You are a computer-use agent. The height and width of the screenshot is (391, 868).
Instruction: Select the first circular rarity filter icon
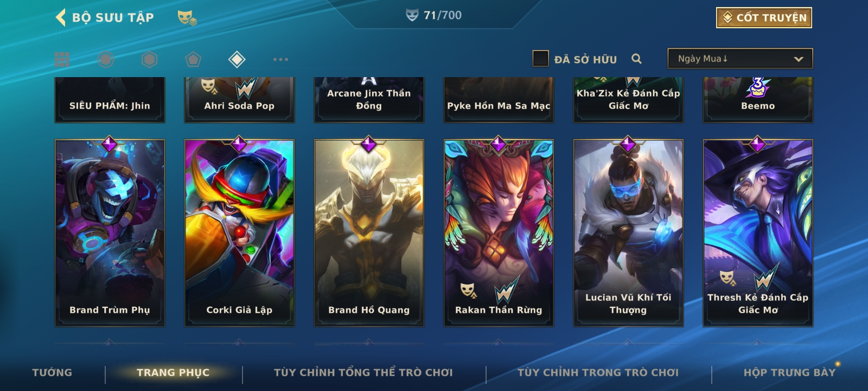(x=106, y=59)
